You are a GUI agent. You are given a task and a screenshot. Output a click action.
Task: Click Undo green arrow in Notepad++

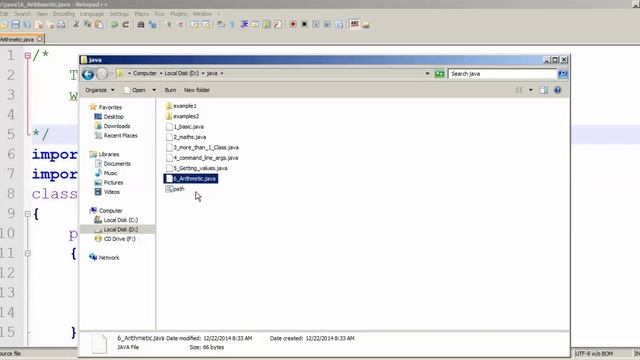coord(114,24)
